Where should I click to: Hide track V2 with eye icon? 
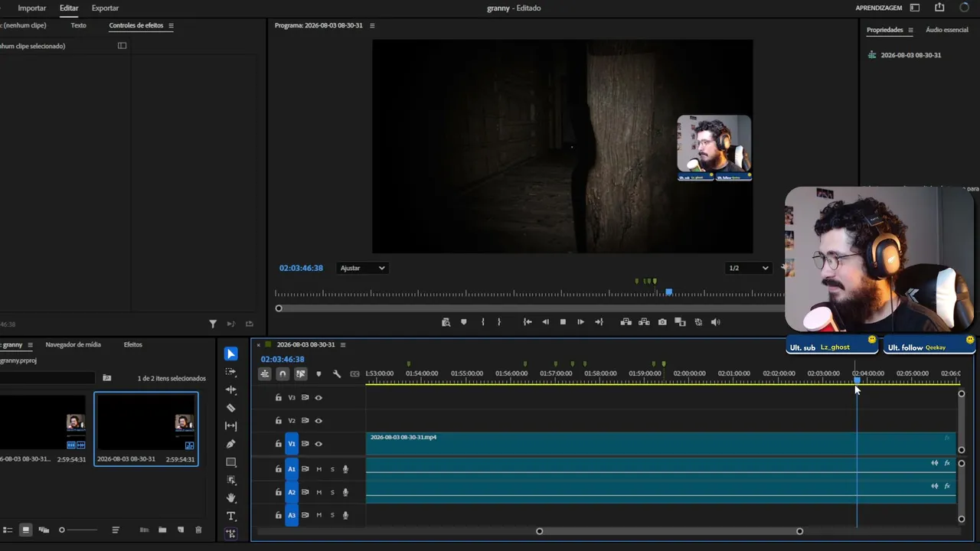tap(318, 421)
